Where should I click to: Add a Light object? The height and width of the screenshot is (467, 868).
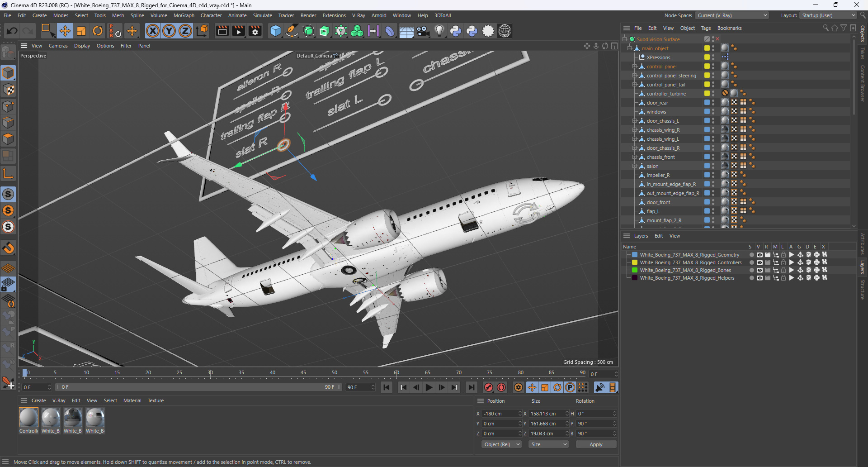(x=439, y=31)
